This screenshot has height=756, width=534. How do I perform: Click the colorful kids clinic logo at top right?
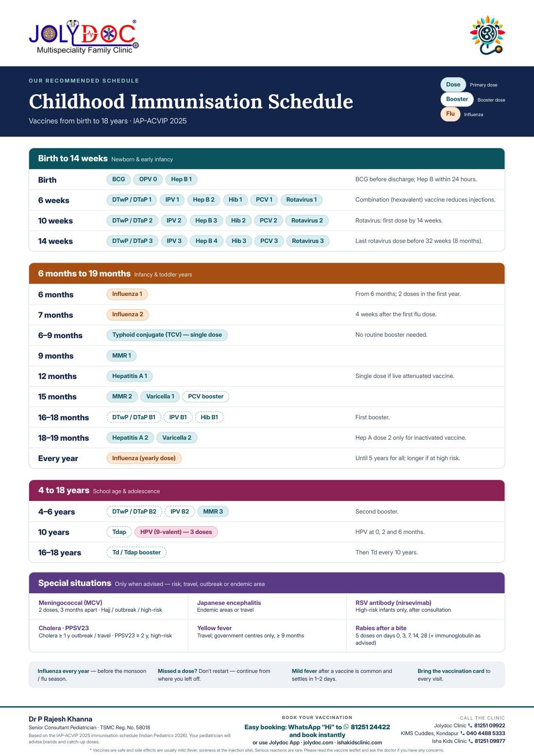(x=487, y=35)
